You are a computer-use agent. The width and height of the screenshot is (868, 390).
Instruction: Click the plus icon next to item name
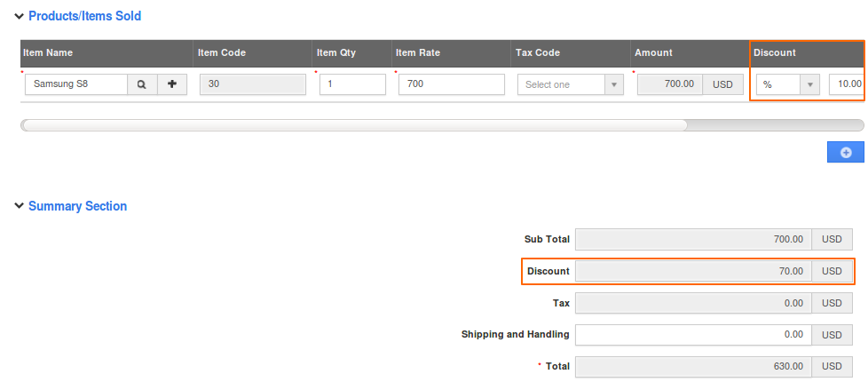[172, 85]
